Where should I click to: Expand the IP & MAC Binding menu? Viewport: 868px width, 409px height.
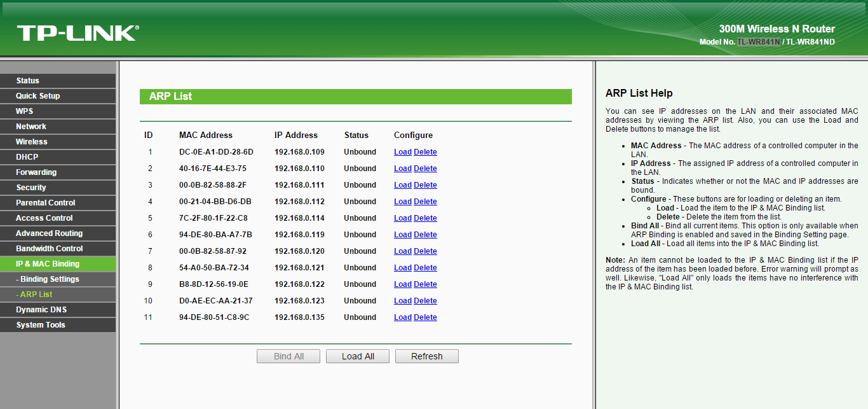click(x=48, y=264)
